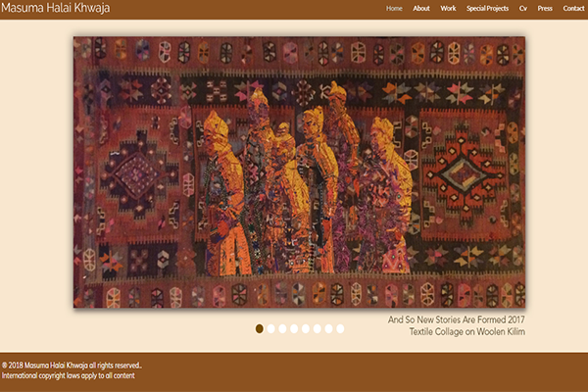Open the Press page
Screen dimensions: 588x392
(x=545, y=8)
